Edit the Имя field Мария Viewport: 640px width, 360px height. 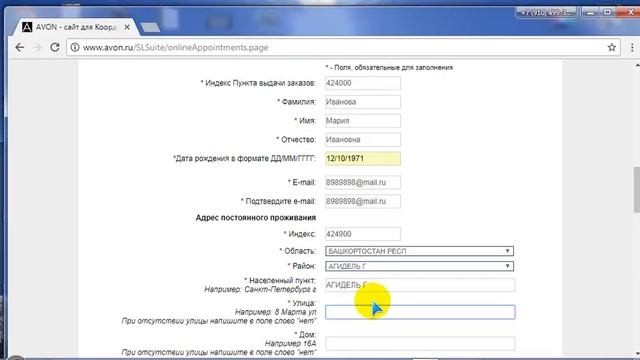click(x=363, y=121)
